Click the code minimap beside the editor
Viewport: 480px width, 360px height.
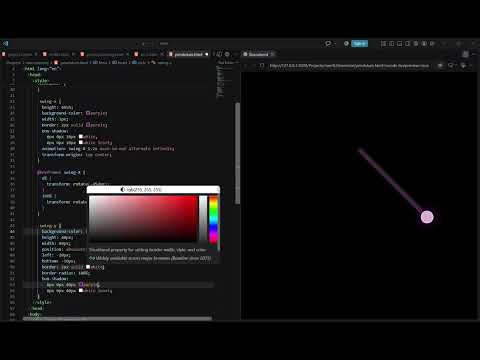pos(220,82)
